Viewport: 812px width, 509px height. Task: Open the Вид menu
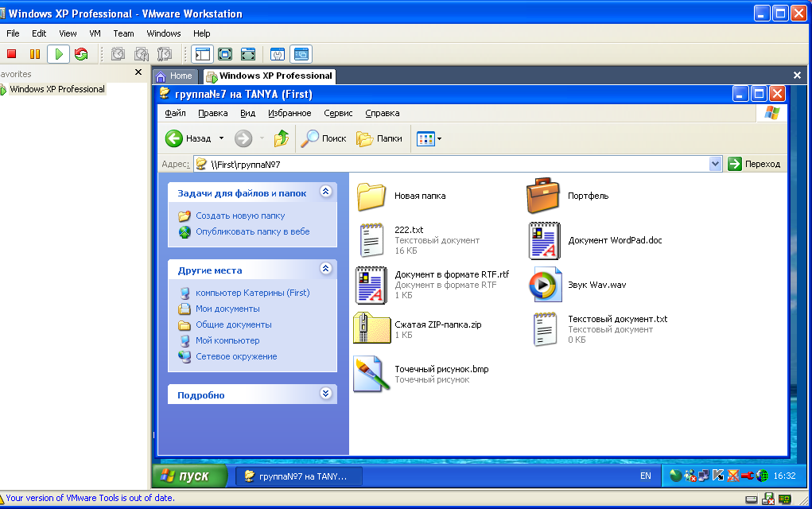(x=247, y=113)
